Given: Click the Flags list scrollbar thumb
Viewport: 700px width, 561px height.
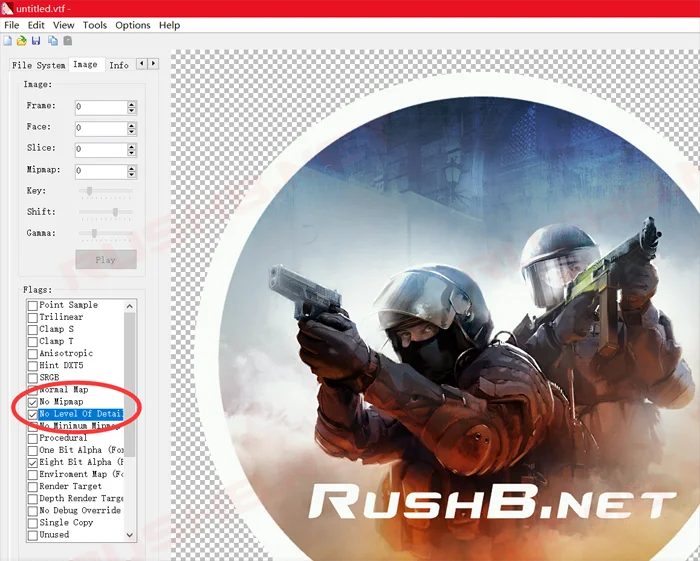Looking at the screenshot, I should click(129, 384).
